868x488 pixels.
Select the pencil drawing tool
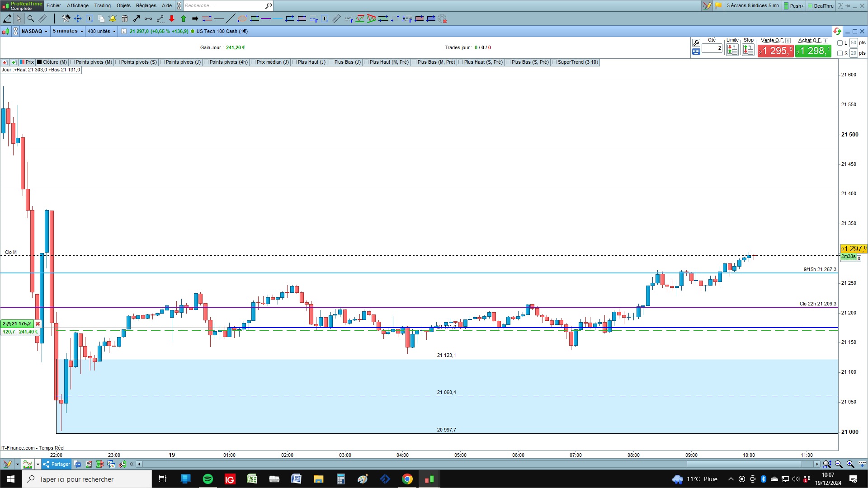7,19
